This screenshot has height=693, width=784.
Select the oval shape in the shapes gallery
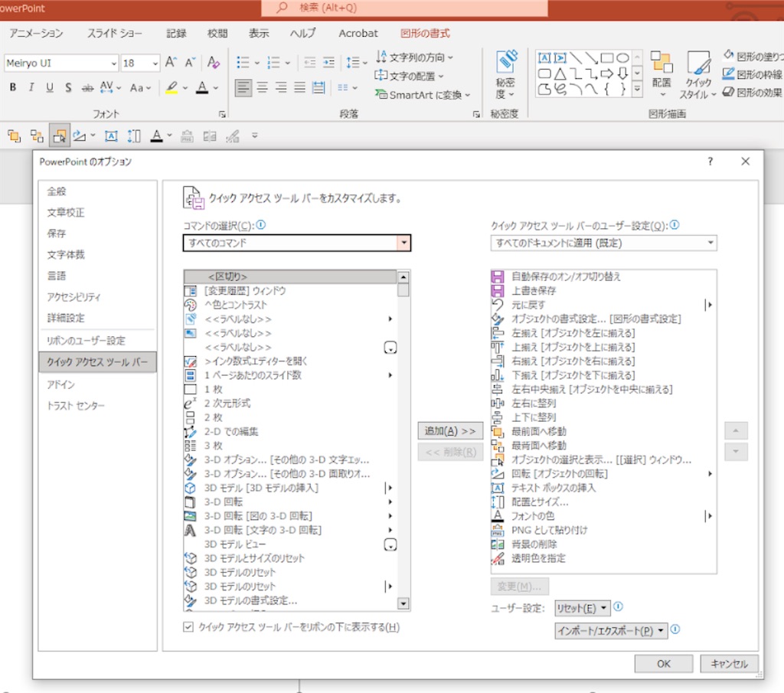[x=624, y=57]
